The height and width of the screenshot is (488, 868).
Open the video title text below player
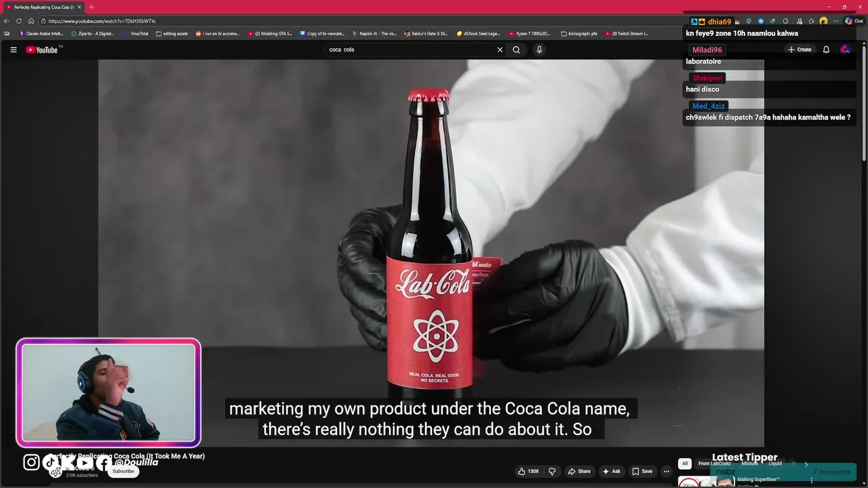[127, 456]
